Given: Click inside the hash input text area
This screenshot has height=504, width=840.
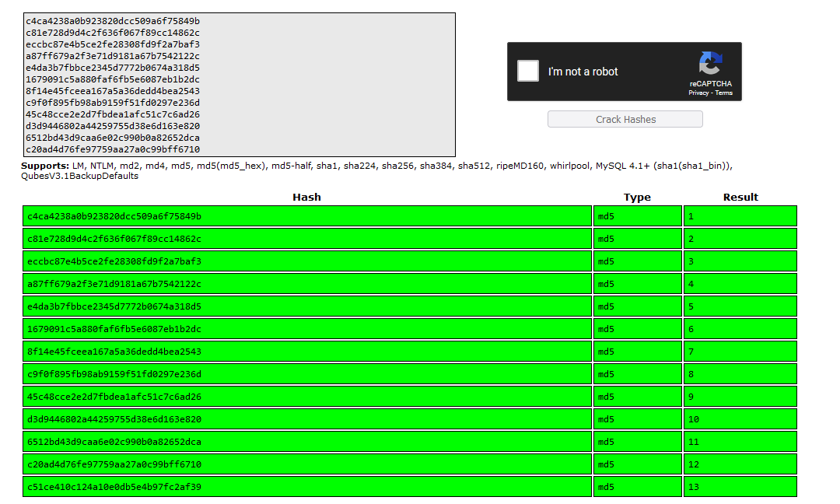Looking at the screenshot, I should [x=240, y=85].
